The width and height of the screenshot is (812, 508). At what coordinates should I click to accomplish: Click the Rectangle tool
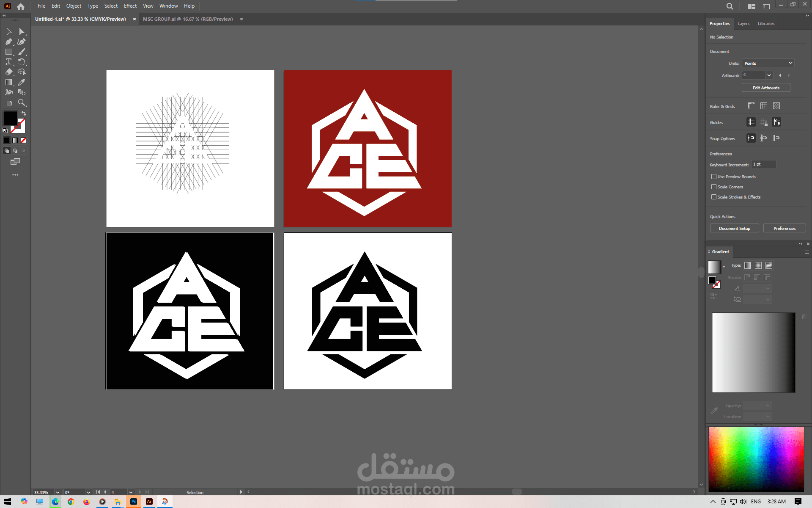8,52
